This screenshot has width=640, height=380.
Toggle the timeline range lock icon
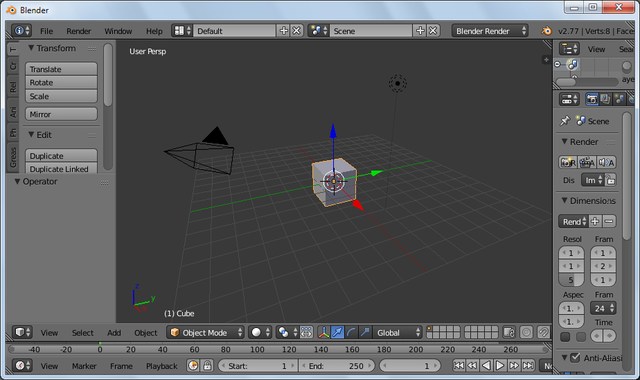pyautogui.click(x=207, y=365)
